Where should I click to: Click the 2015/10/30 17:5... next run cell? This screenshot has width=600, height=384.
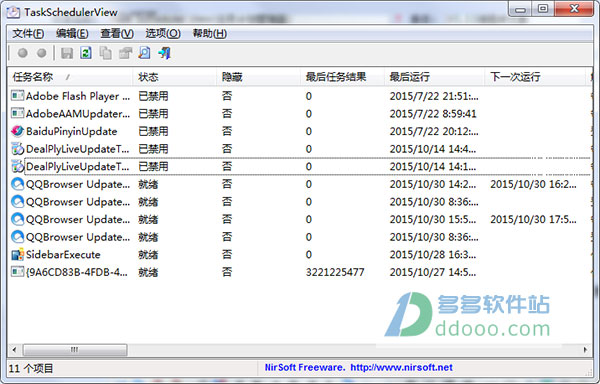tap(533, 219)
